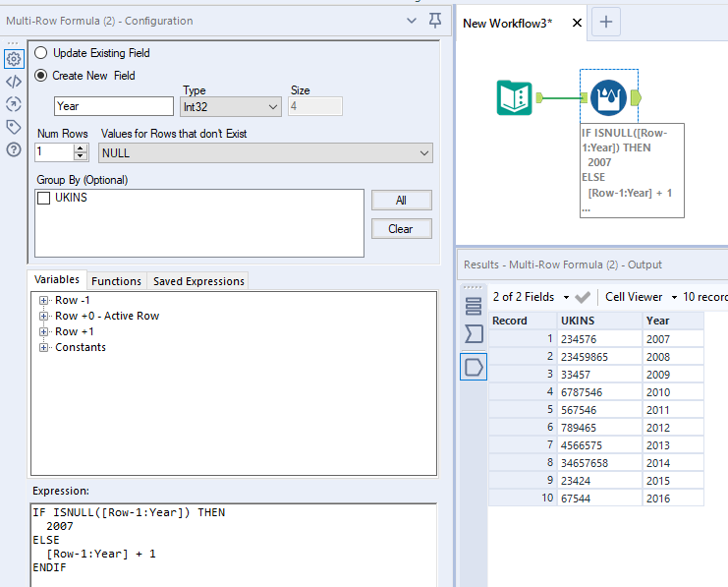Click the Multi-Row Formula output anchor
728x587 pixels.
tap(637, 97)
